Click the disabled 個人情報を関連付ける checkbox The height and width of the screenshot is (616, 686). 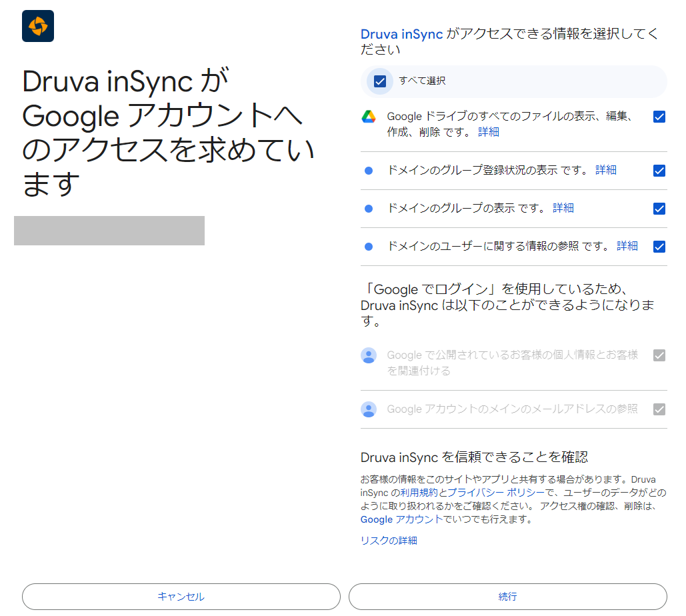[x=659, y=355]
